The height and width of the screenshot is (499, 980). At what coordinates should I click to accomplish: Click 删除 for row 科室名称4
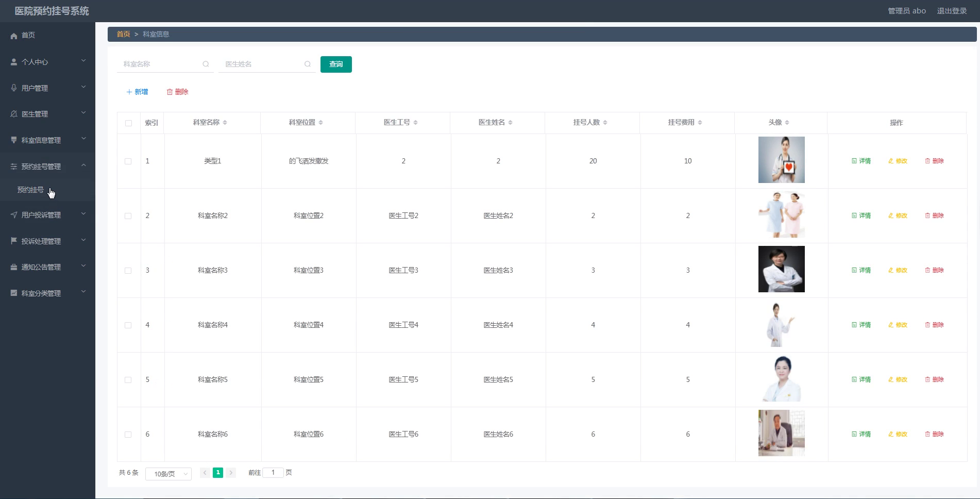(934, 325)
